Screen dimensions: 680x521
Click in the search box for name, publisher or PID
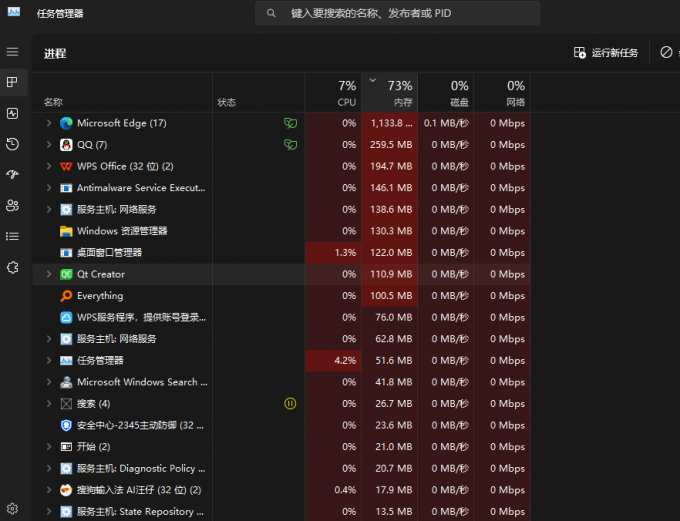(397, 13)
